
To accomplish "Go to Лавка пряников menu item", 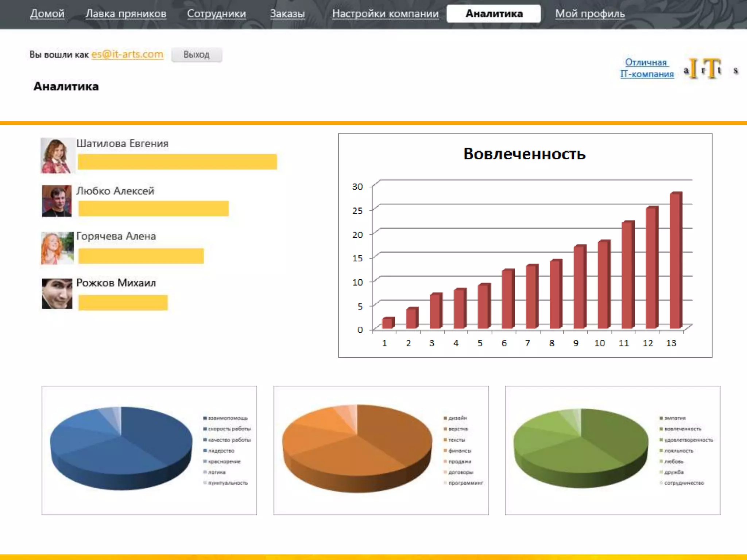I will [x=125, y=14].
